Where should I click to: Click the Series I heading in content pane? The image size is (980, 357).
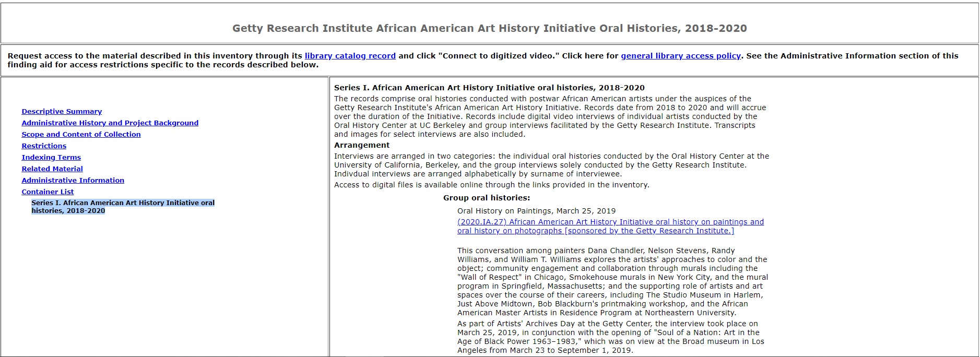pyautogui.click(x=489, y=88)
